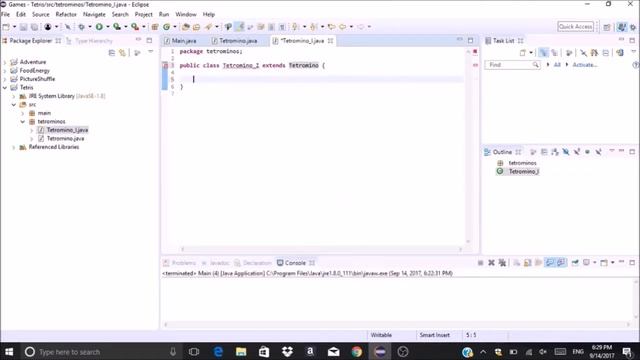
Task: Click the Task List help question icon
Action: coord(636,65)
